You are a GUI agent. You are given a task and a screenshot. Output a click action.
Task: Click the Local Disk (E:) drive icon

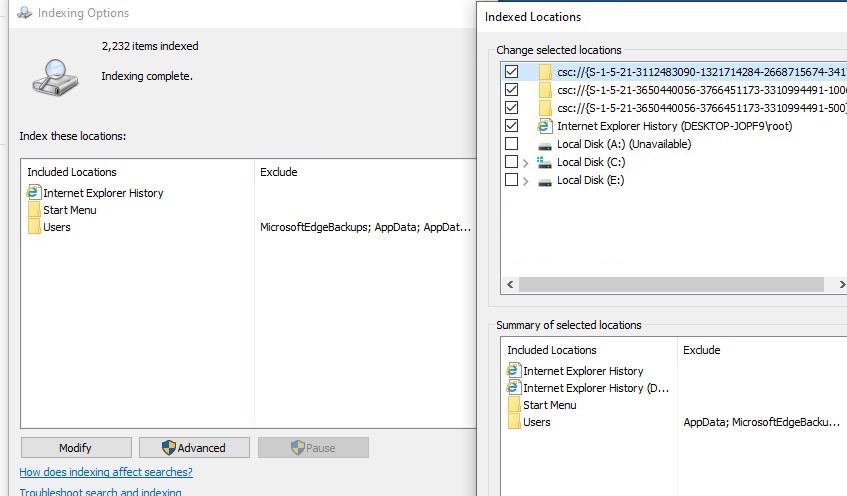[545, 180]
